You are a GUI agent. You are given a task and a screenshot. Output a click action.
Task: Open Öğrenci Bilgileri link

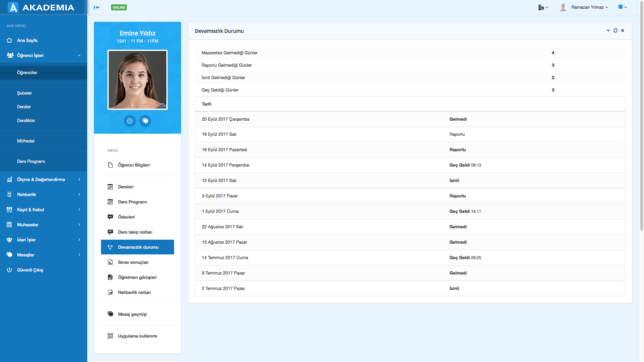coord(134,165)
